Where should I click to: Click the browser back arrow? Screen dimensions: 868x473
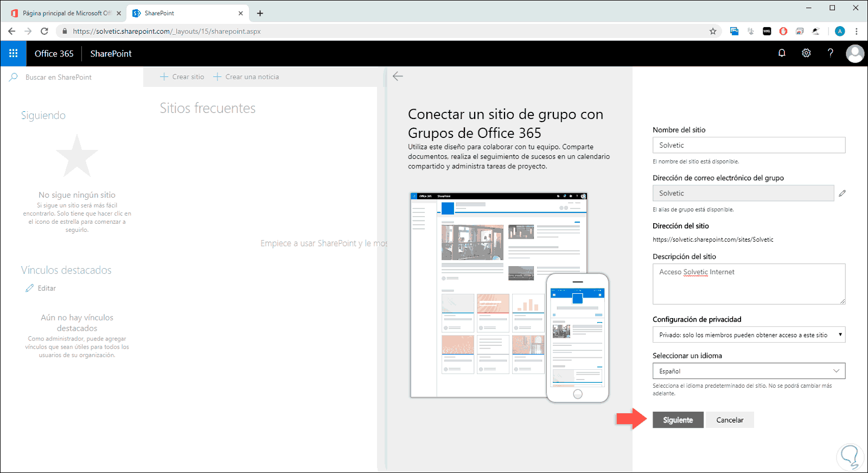pos(11,31)
